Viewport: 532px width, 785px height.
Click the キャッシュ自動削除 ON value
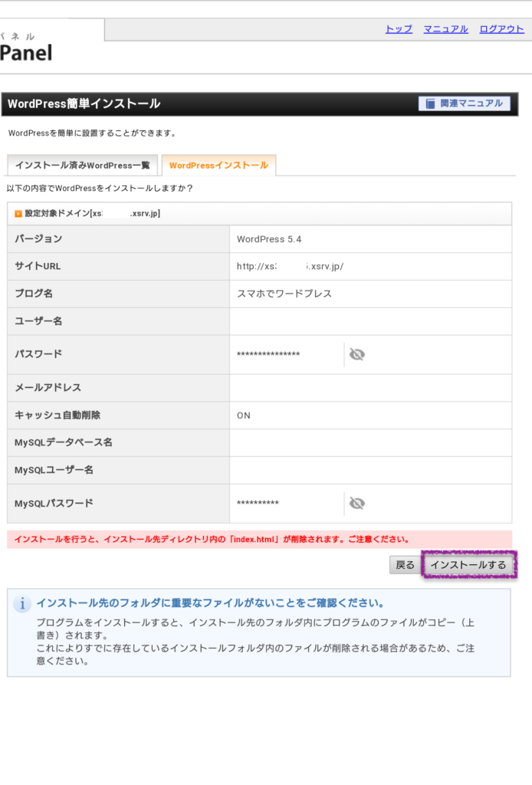coord(244,415)
